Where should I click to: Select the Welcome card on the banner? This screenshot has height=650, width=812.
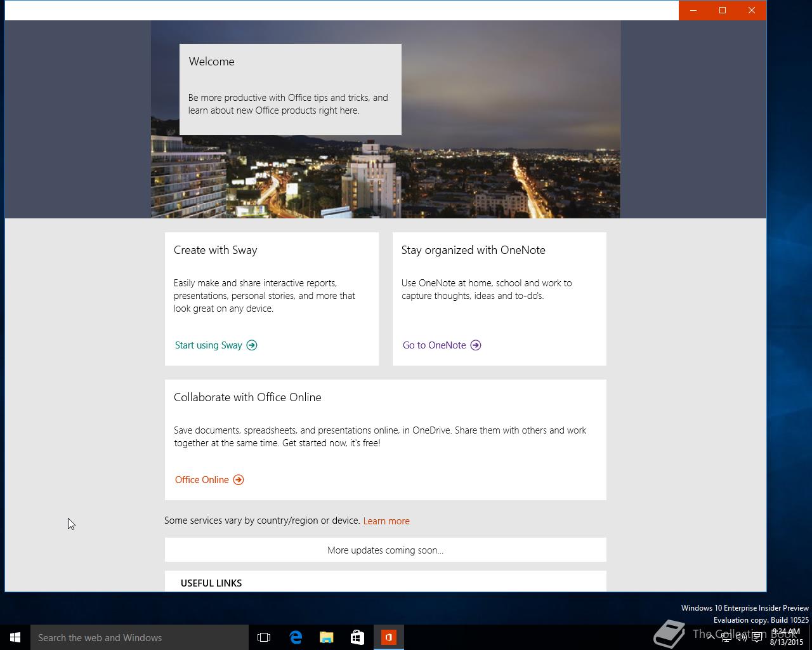click(x=291, y=90)
